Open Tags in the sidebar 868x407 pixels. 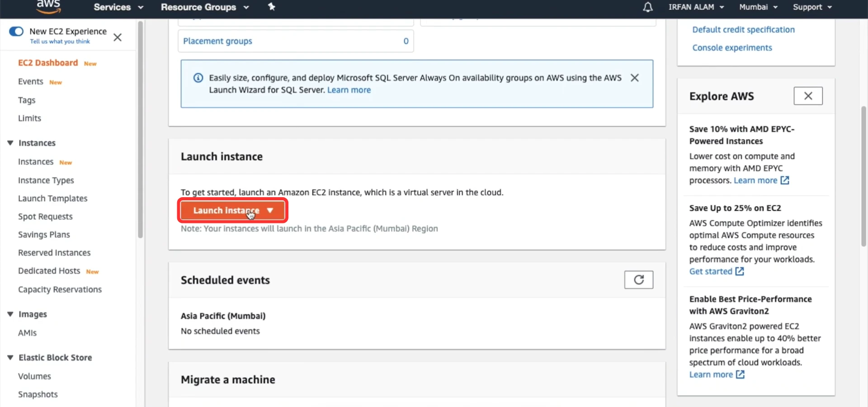point(27,100)
